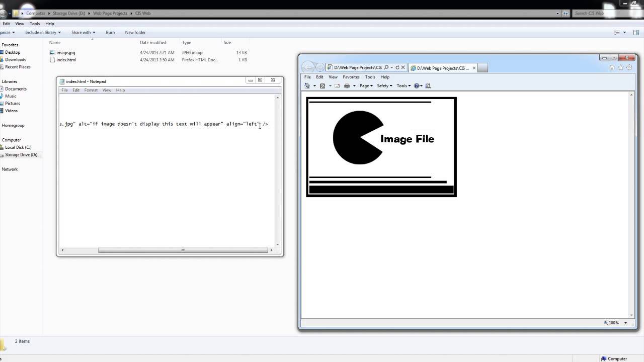Click the IE address bar URL field
This screenshot has width=644, height=362.
coord(358,67)
